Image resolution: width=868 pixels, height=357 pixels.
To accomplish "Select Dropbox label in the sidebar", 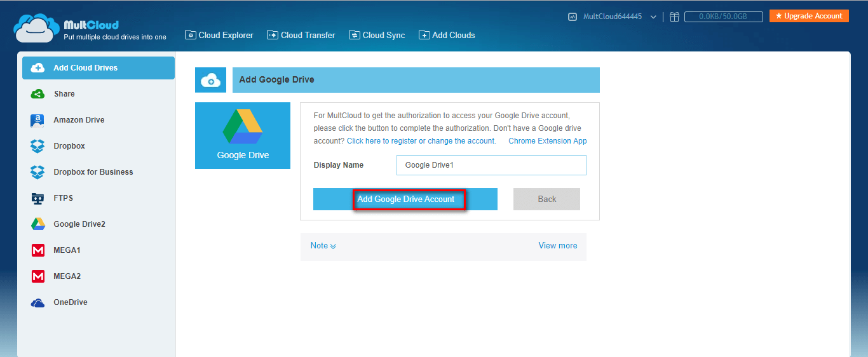I will (x=69, y=146).
